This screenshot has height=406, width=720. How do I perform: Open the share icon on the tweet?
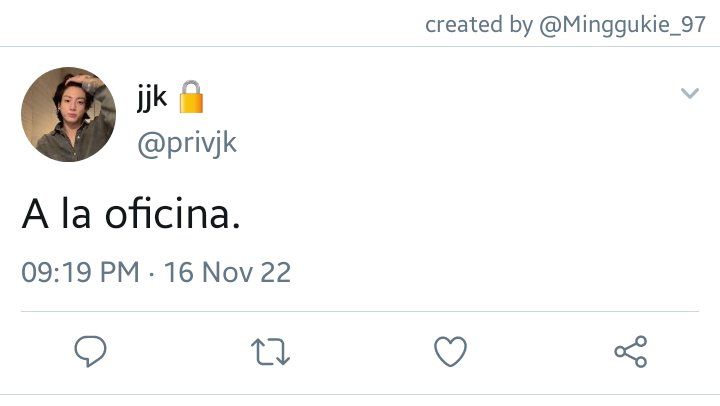(x=631, y=351)
